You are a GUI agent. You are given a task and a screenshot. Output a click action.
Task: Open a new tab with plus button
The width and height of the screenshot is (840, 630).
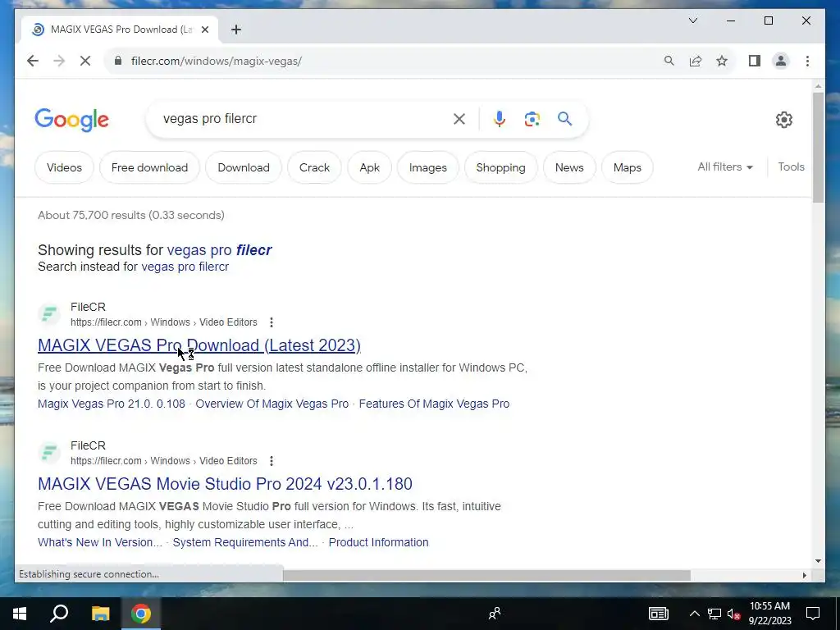tap(236, 30)
